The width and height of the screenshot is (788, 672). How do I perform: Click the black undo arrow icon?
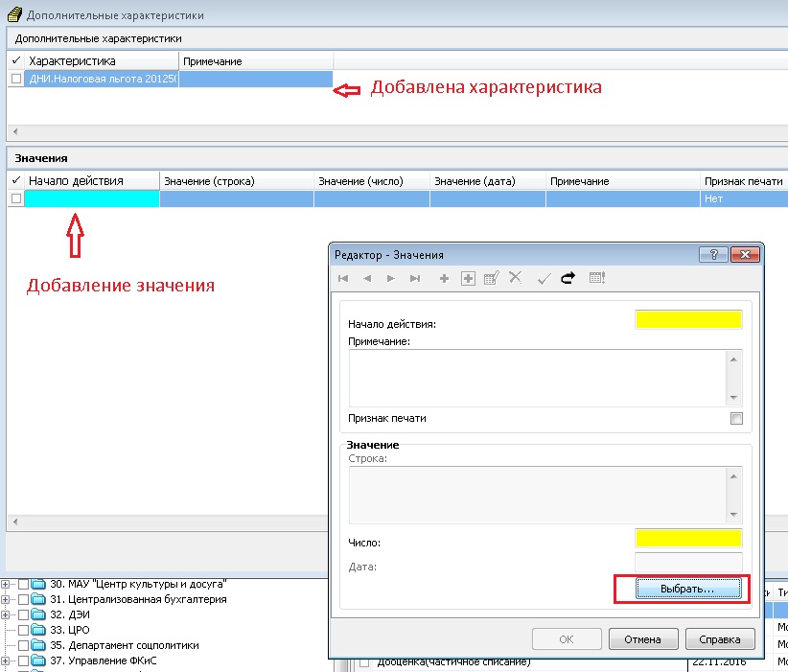pyautogui.click(x=568, y=278)
